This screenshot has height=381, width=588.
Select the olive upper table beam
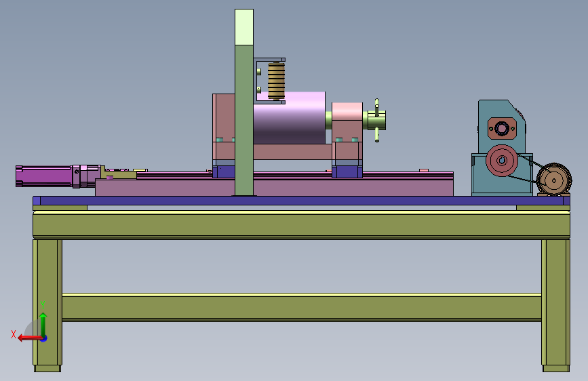click(301, 224)
